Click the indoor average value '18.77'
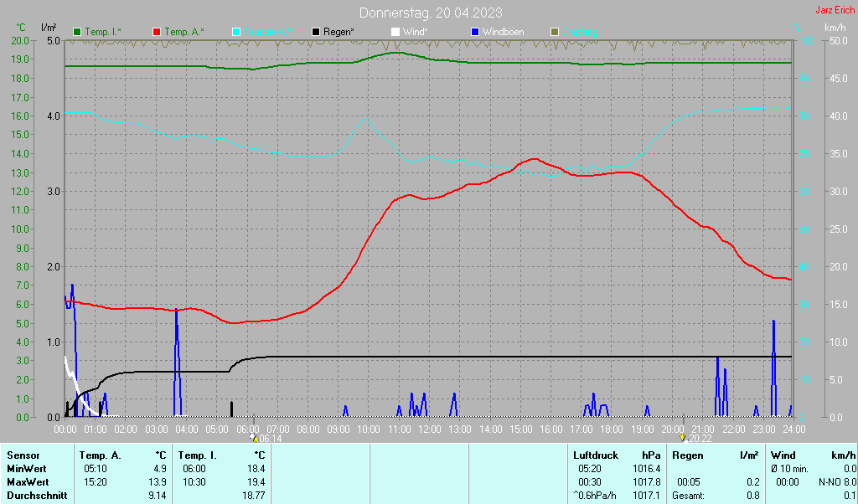 (x=254, y=496)
